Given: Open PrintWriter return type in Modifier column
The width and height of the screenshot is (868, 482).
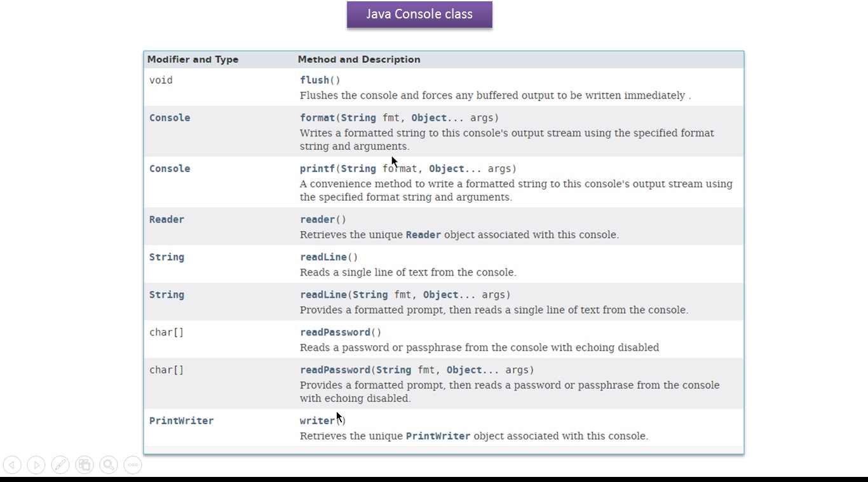Looking at the screenshot, I should click(x=181, y=420).
